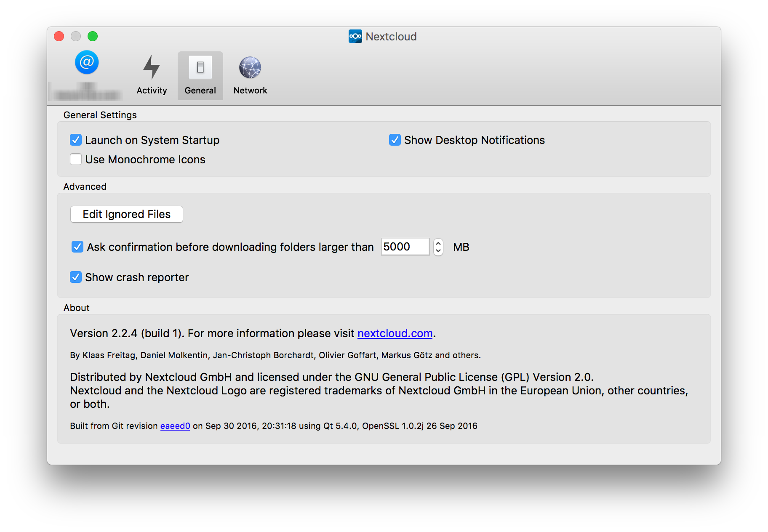Viewport: 768px width, 532px height.
Task: Increase folder size limit with up stepper arrow
Action: [438, 243]
